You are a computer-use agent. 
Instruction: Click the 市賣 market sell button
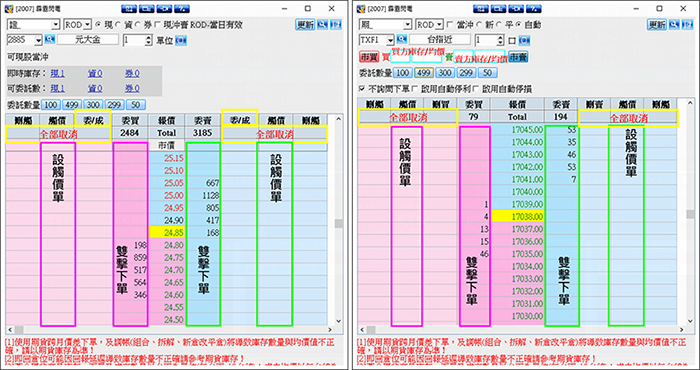tap(518, 57)
